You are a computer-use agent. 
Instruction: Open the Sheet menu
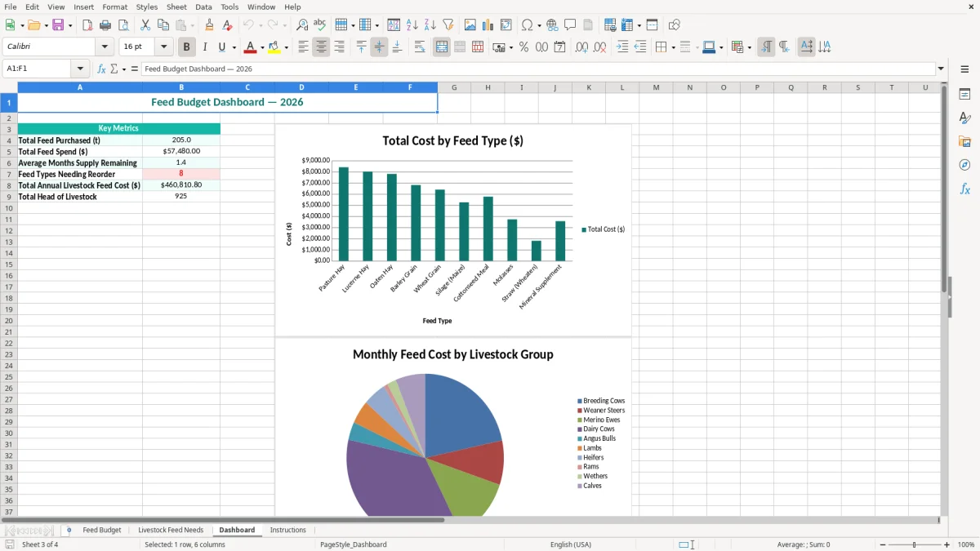click(x=176, y=7)
